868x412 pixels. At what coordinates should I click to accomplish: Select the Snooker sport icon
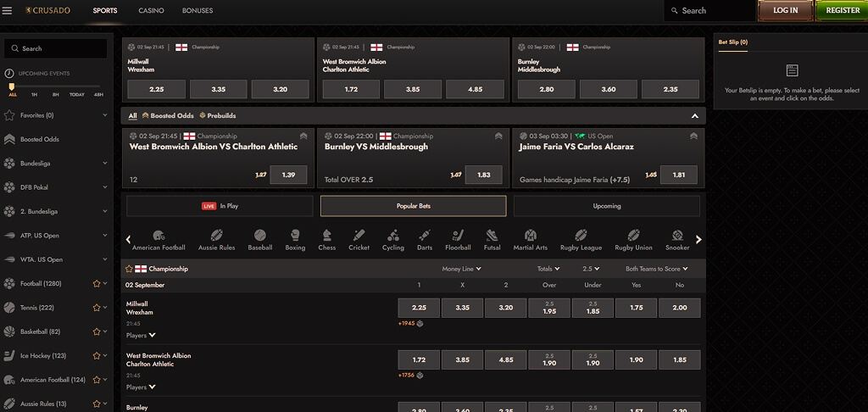pos(677,241)
